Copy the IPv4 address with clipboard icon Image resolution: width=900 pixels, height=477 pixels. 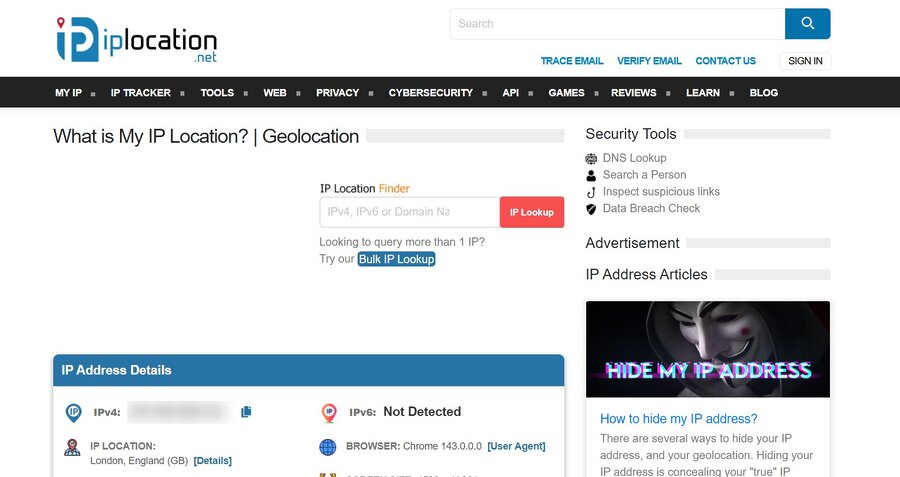246,412
